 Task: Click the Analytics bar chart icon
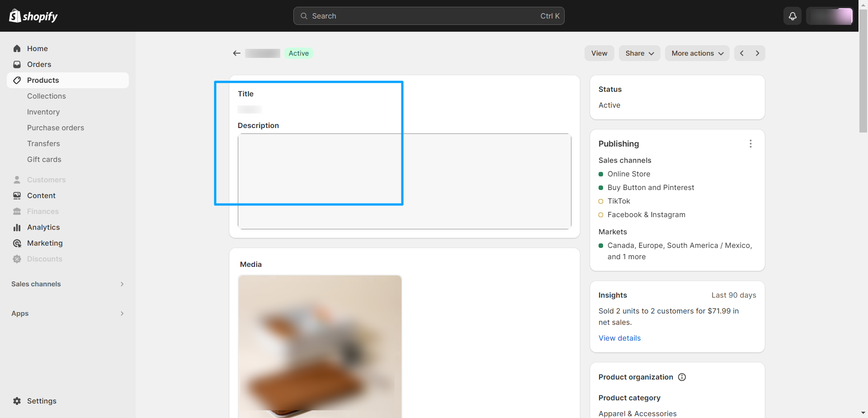pyautogui.click(x=17, y=227)
